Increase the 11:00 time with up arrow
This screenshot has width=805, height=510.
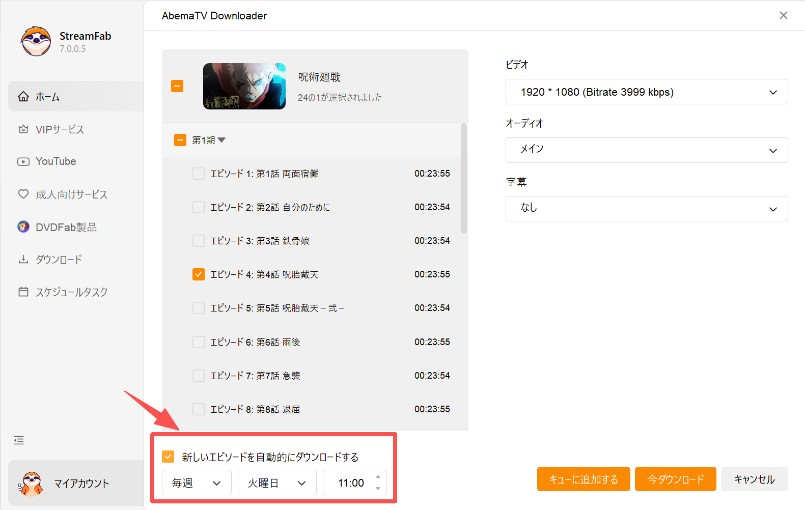(378, 477)
